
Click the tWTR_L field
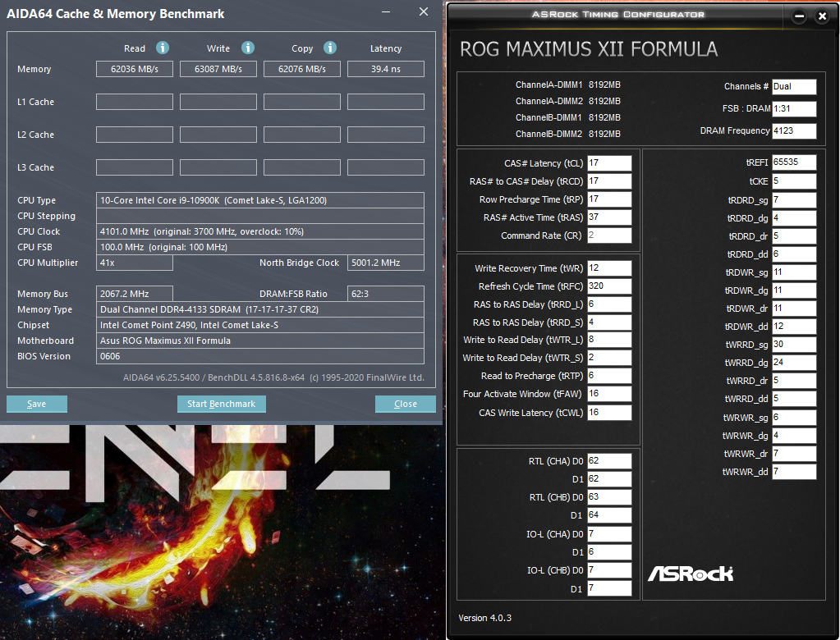tap(609, 340)
